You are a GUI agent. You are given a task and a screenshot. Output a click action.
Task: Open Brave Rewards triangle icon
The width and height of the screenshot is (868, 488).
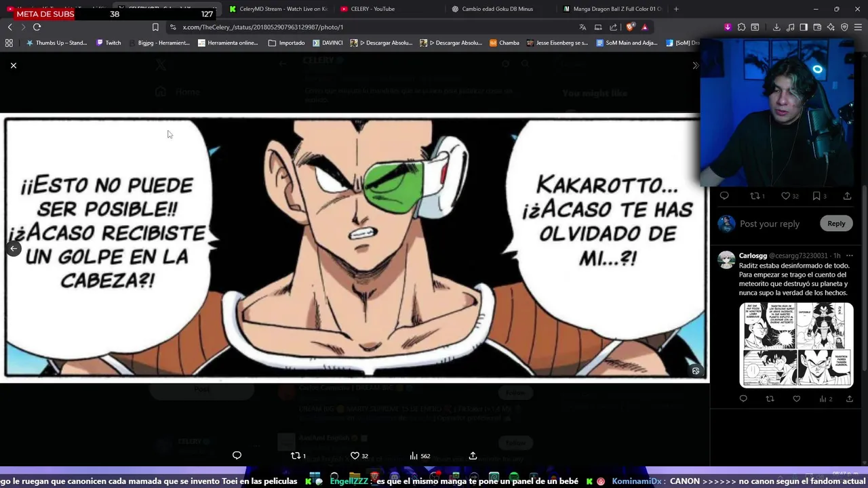pos(644,27)
